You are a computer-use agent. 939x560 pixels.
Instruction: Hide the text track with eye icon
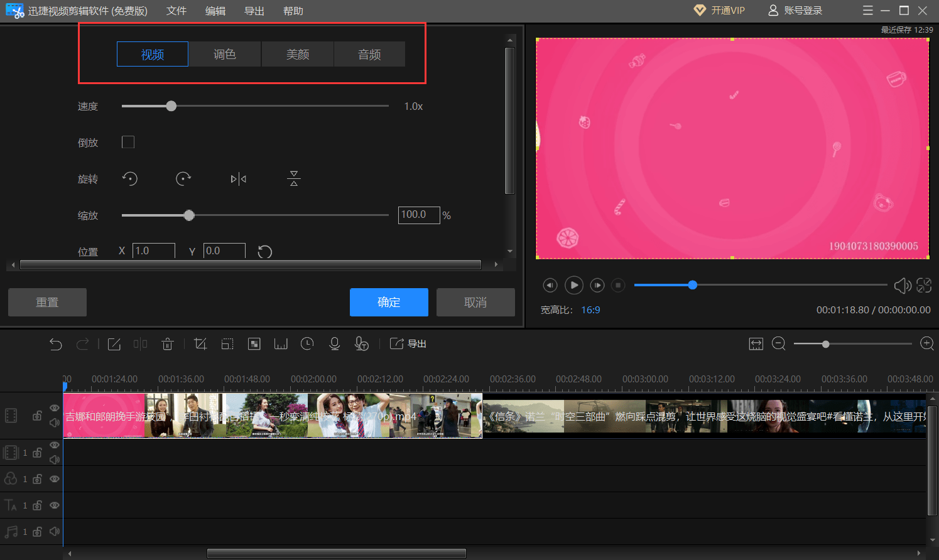[55, 505]
